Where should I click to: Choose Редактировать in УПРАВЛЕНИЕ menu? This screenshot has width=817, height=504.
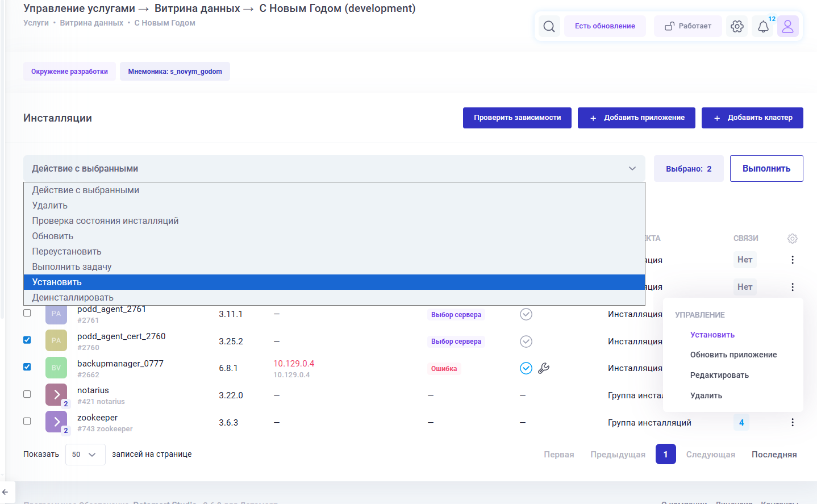[719, 376]
